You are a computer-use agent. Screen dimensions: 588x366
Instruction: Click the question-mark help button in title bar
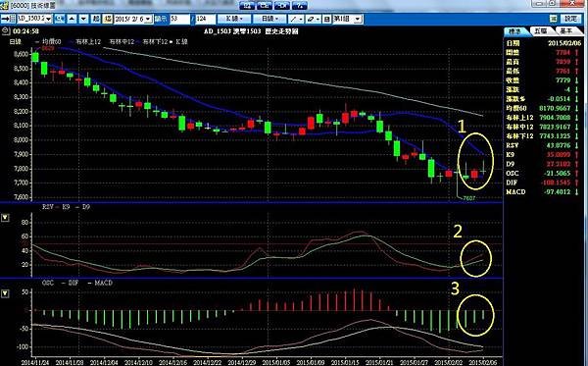coord(300,5)
